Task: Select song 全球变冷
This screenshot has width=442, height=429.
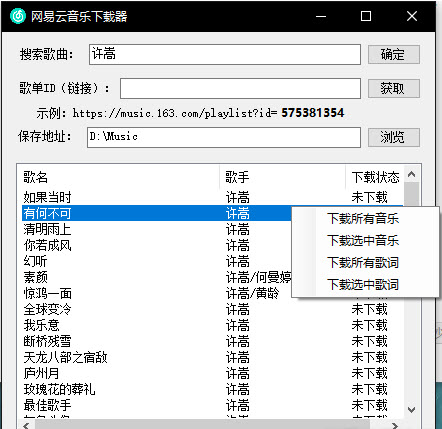Action: (x=47, y=309)
